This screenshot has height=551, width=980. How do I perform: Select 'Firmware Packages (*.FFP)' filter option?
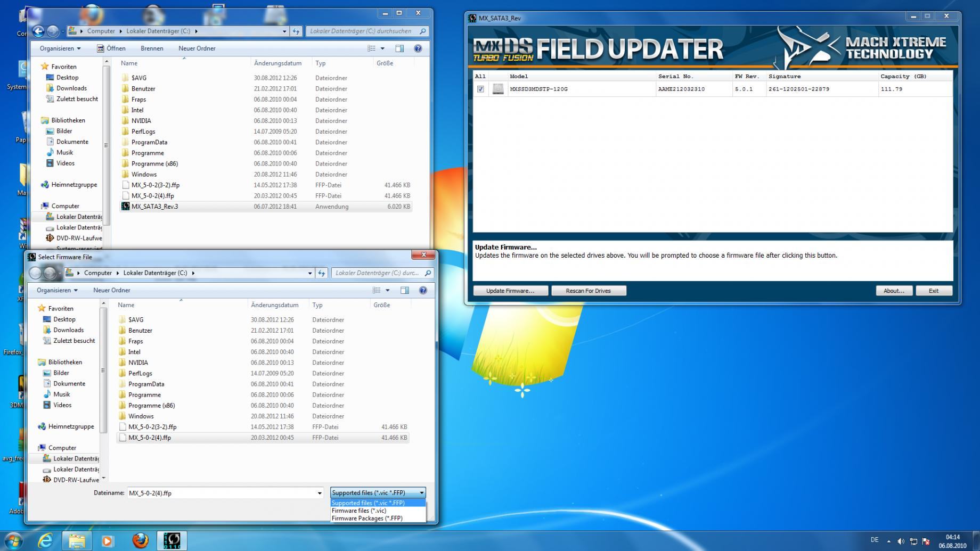(378, 518)
